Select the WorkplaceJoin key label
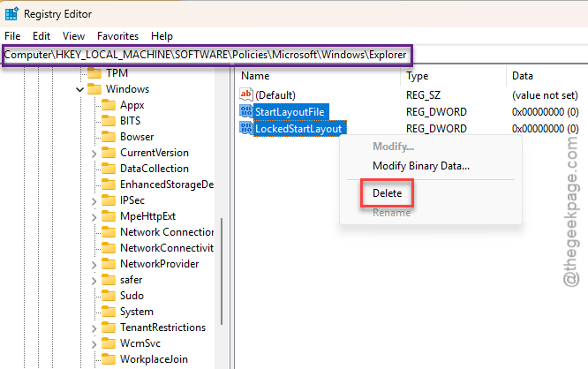 point(154,359)
